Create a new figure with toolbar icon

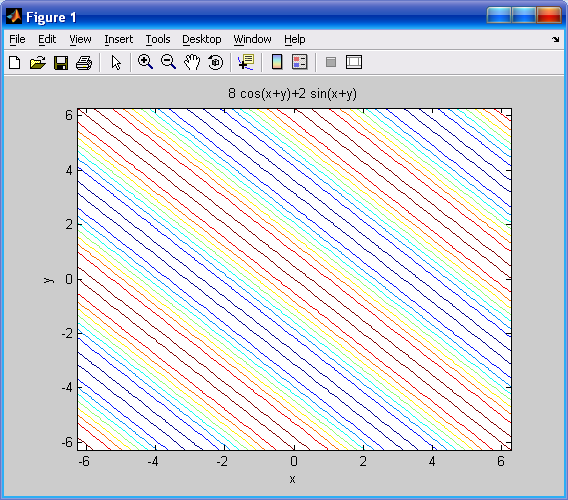pyautogui.click(x=14, y=63)
